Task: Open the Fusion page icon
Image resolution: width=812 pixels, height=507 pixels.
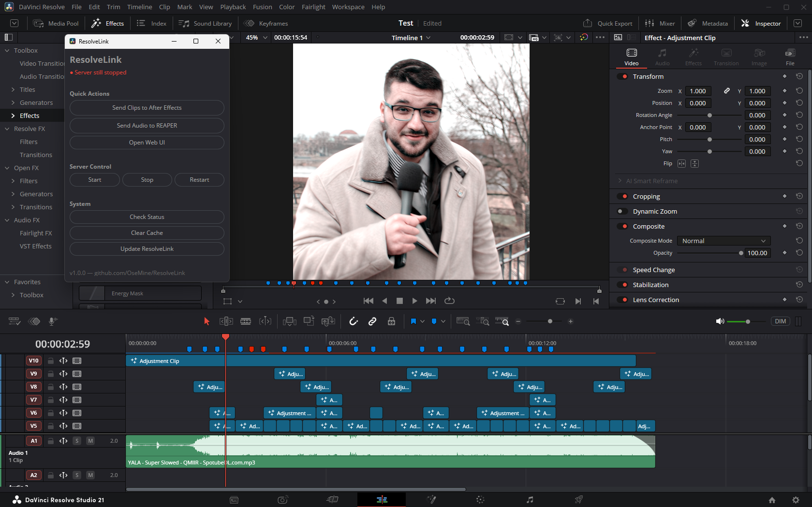Action: point(431,500)
